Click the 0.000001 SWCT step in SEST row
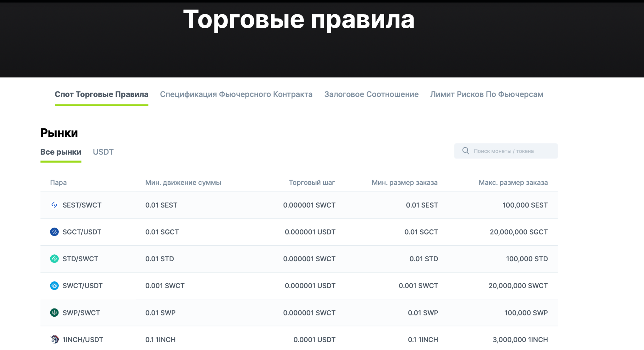This screenshot has height=350, width=644. click(x=309, y=205)
